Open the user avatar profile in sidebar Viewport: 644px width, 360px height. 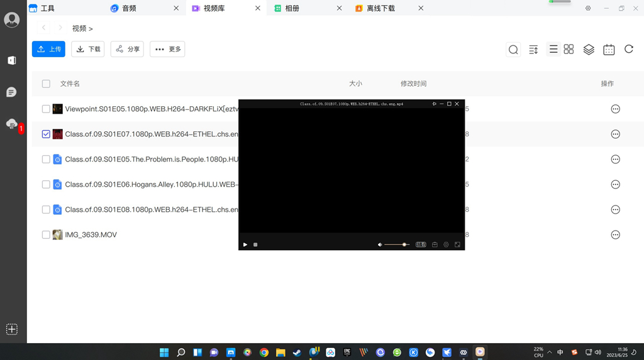pos(11,19)
